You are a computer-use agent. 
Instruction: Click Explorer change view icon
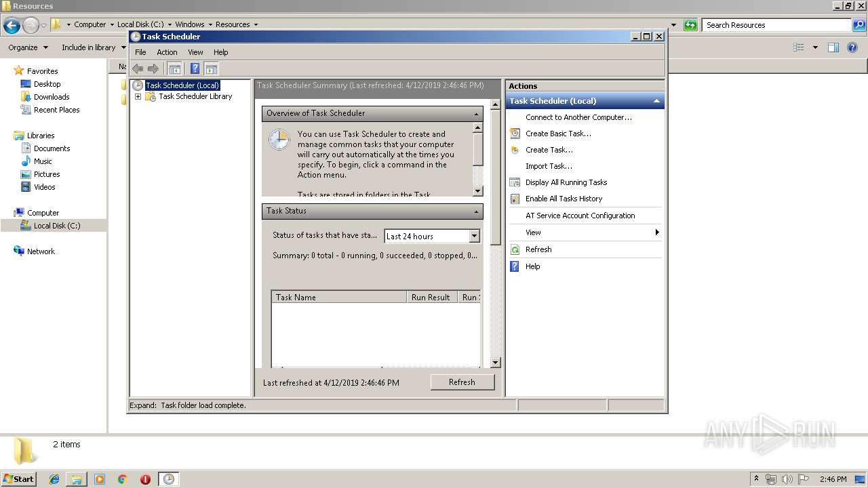(x=799, y=47)
